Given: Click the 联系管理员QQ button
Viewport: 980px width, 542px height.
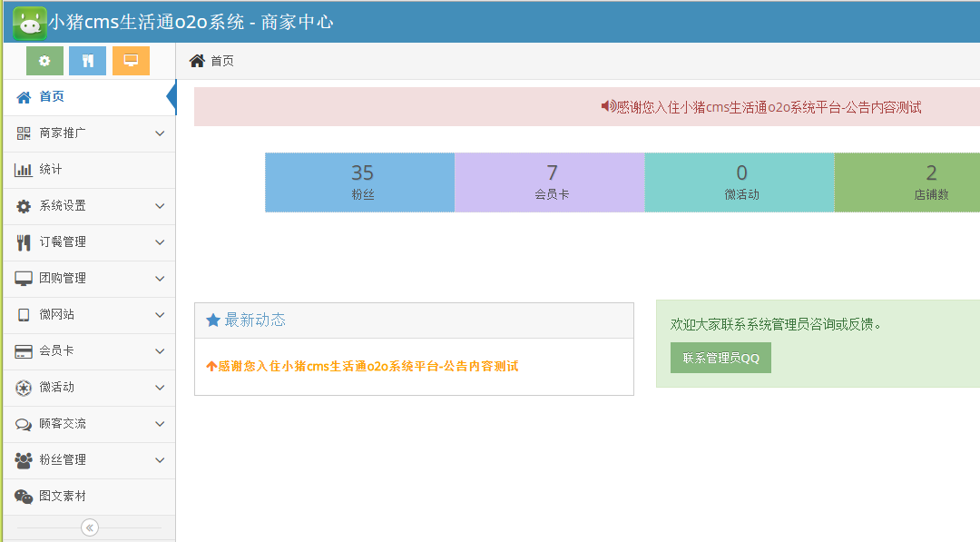Looking at the screenshot, I should click(x=720, y=358).
